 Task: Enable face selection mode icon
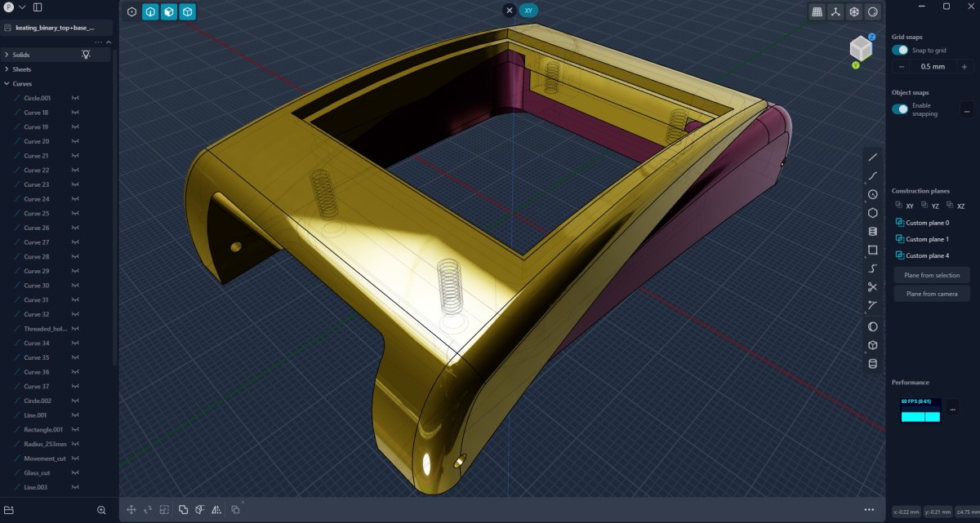pyautogui.click(x=169, y=12)
